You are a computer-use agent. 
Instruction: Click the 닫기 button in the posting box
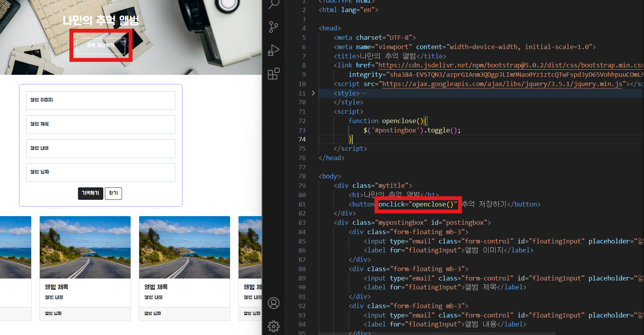113,193
